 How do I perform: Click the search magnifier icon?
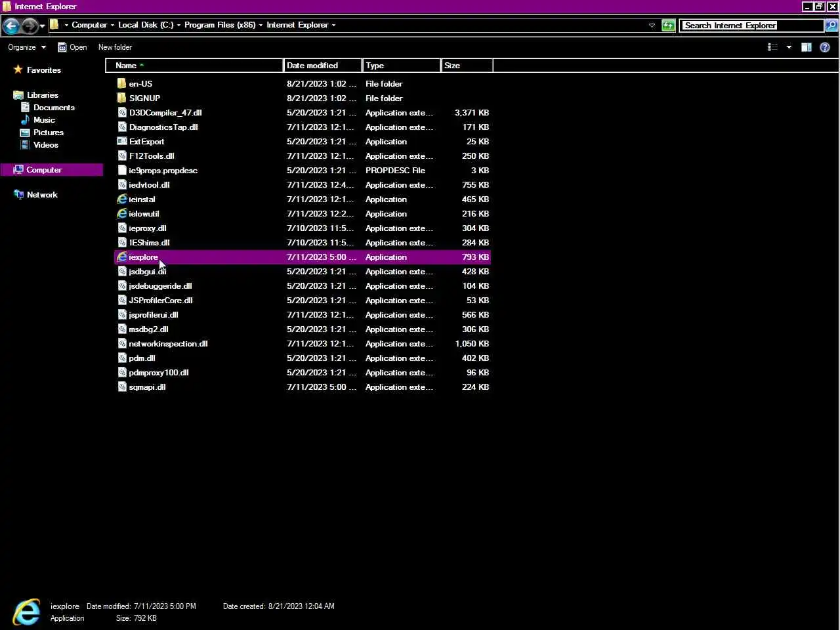tap(831, 26)
